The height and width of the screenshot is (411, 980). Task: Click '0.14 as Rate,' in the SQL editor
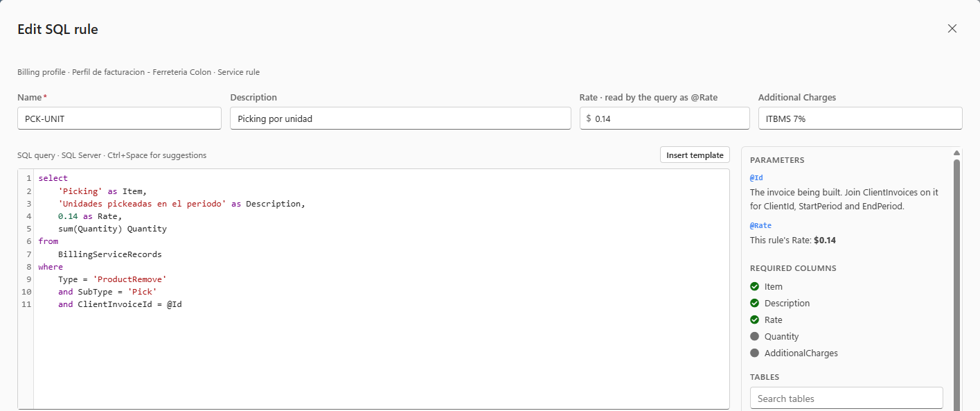(x=90, y=216)
